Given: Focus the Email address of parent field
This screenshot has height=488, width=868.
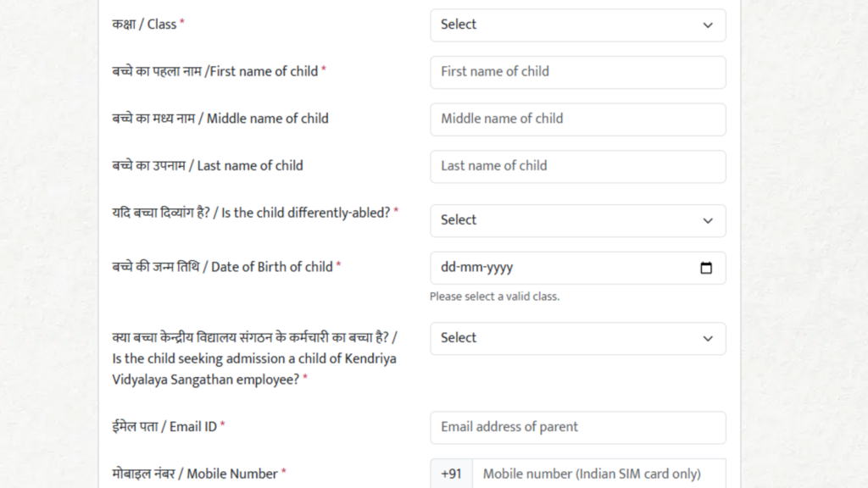Looking at the screenshot, I should click(577, 427).
